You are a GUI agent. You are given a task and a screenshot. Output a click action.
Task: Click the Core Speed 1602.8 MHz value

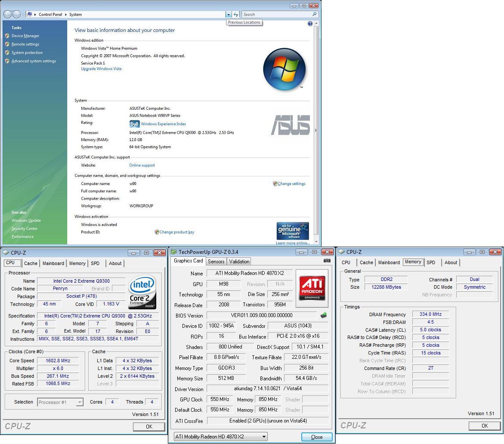pos(58,361)
